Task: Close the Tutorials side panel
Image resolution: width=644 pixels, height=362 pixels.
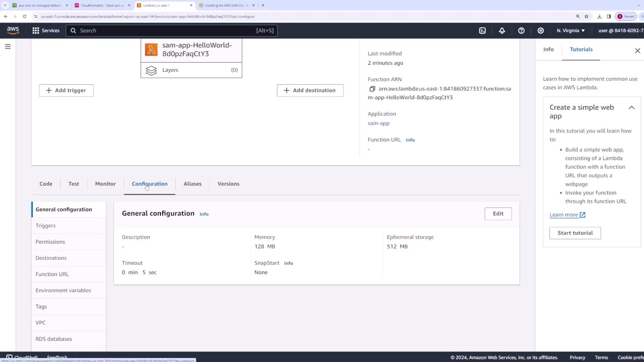Action: point(637,51)
